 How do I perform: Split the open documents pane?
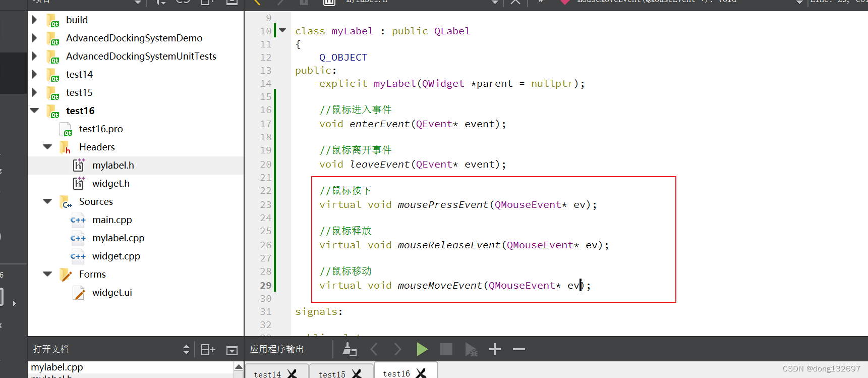pyautogui.click(x=208, y=349)
